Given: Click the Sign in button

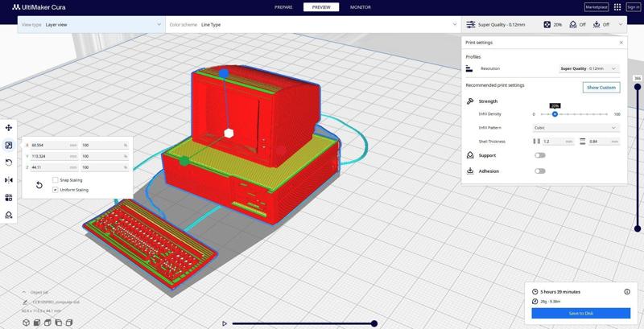Looking at the screenshot, I should pyautogui.click(x=633, y=7).
